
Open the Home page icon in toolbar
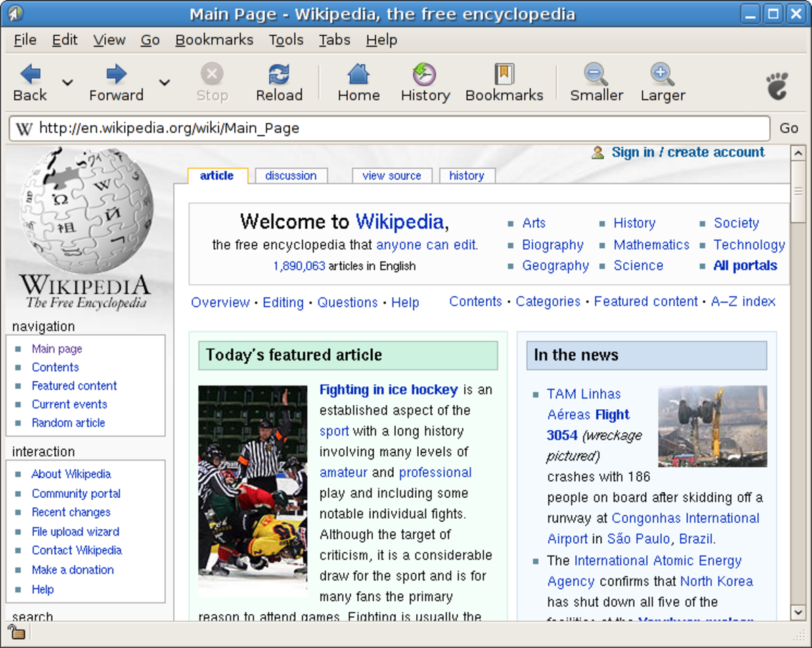click(359, 73)
